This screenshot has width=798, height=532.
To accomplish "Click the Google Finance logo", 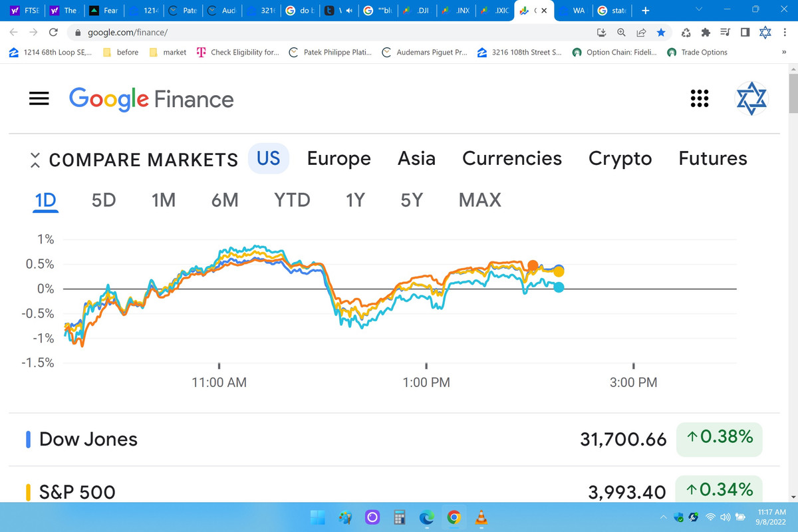I will pos(152,99).
